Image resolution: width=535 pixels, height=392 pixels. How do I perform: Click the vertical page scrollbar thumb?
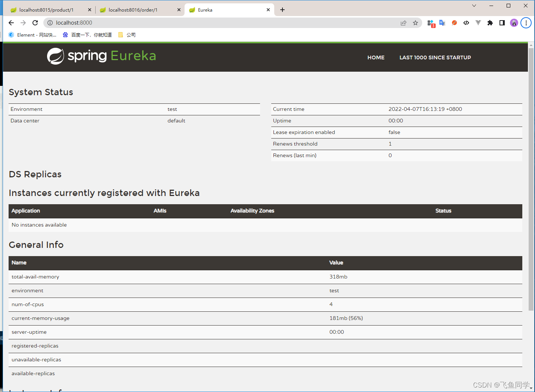point(531,179)
